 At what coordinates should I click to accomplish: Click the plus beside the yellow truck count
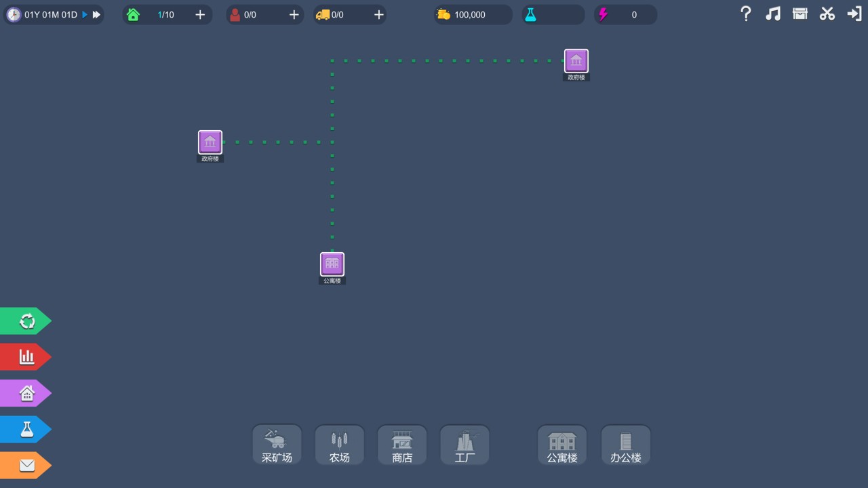[379, 15]
